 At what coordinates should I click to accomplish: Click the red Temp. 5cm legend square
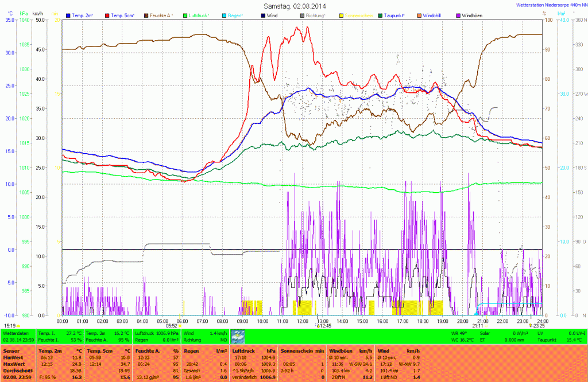click(107, 15)
